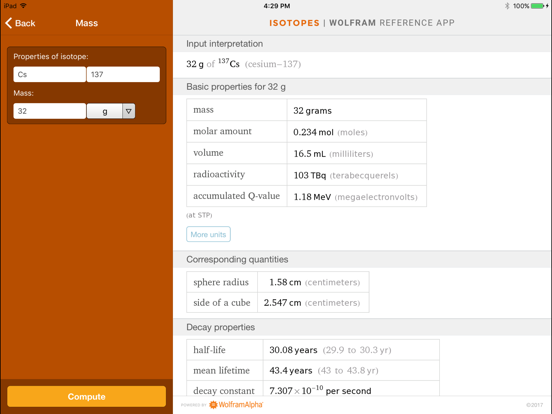Tap the ISOTOPES title in the header

[294, 23]
